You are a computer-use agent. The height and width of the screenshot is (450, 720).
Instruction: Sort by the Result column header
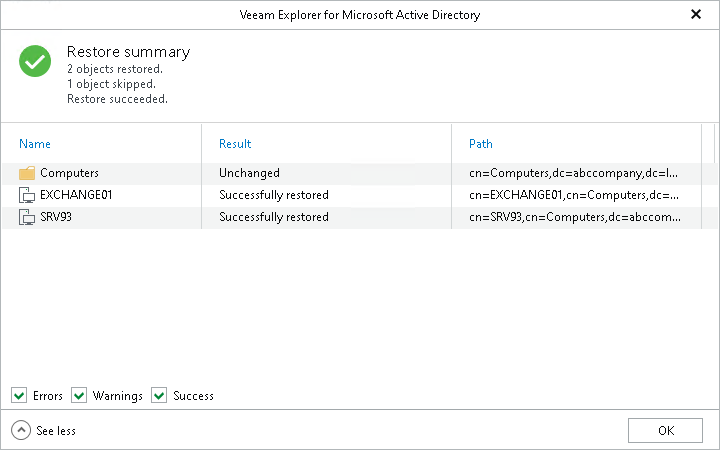(x=235, y=144)
